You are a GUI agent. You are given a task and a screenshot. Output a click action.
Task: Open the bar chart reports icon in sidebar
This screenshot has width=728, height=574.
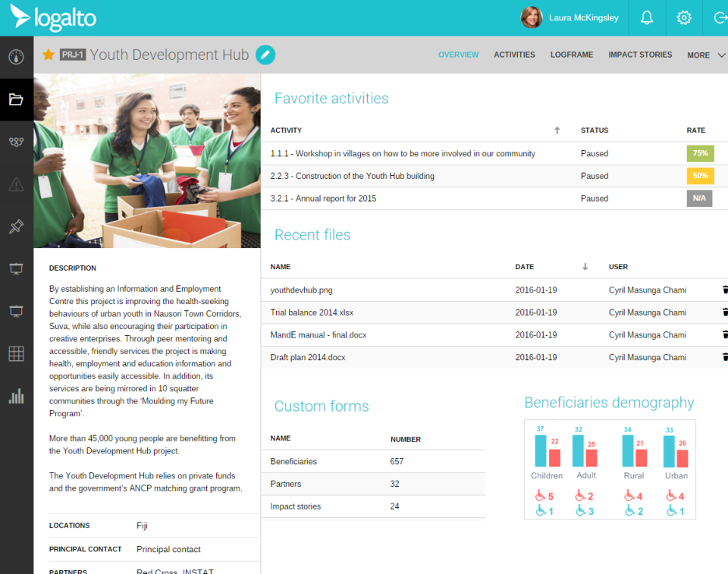16,396
